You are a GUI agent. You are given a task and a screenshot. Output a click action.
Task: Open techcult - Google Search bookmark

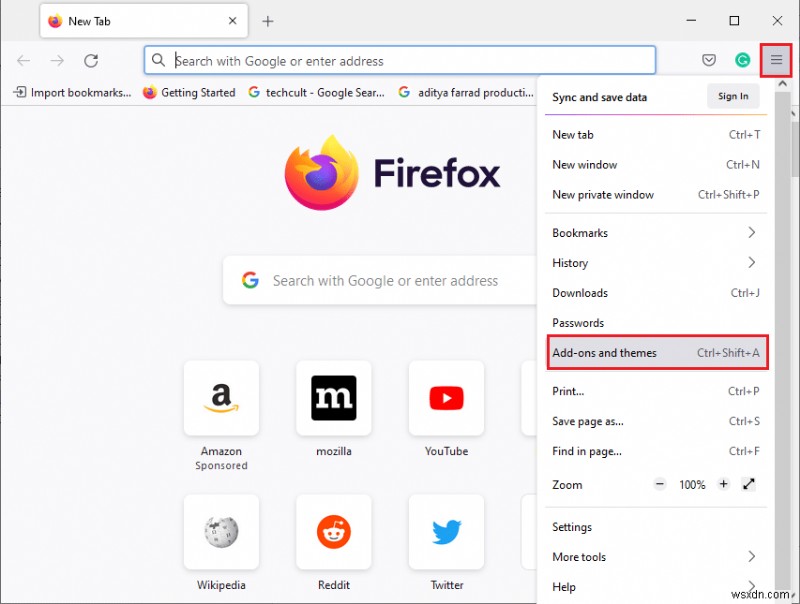(x=316, y=92)
